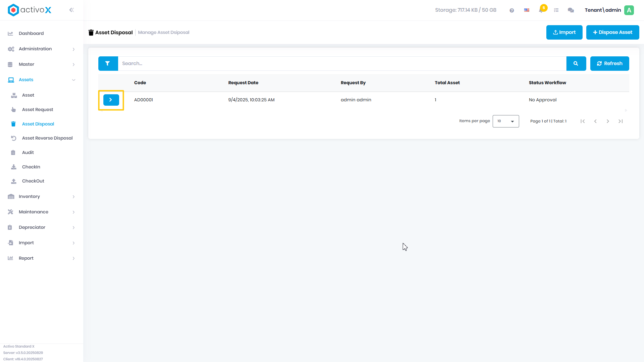This screenshot has width=644, height=362.
Task: Click the Maintenance tools icon
Action: 10,212
